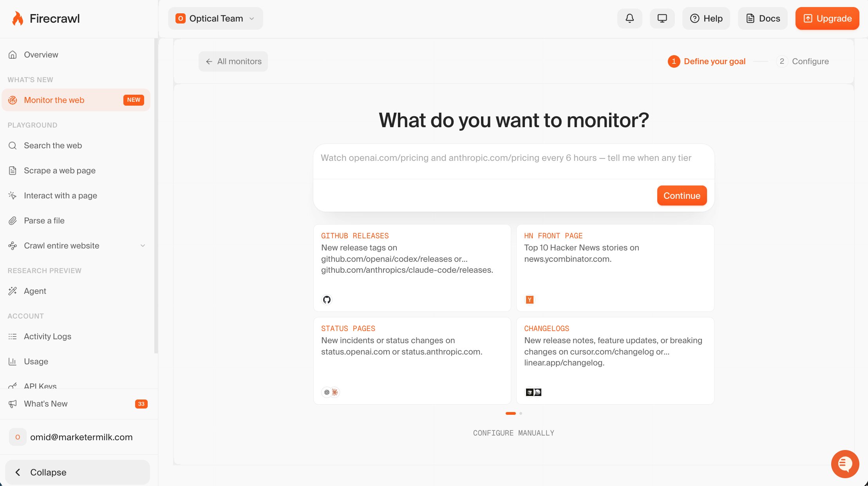
Task: Click the Usage bar chart icon
Action: 13,362
